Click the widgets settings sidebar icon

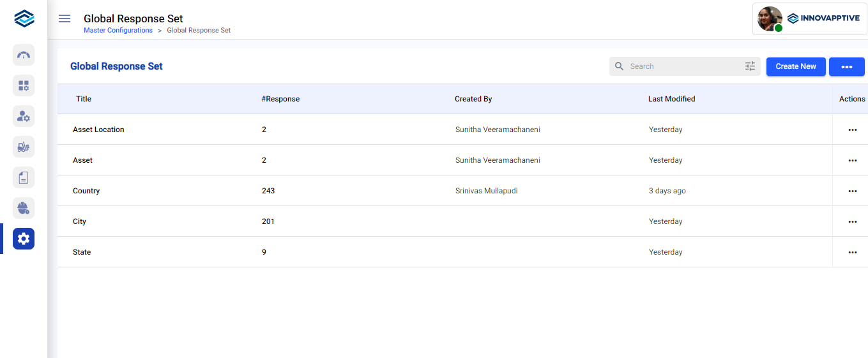tap(24, 86)
